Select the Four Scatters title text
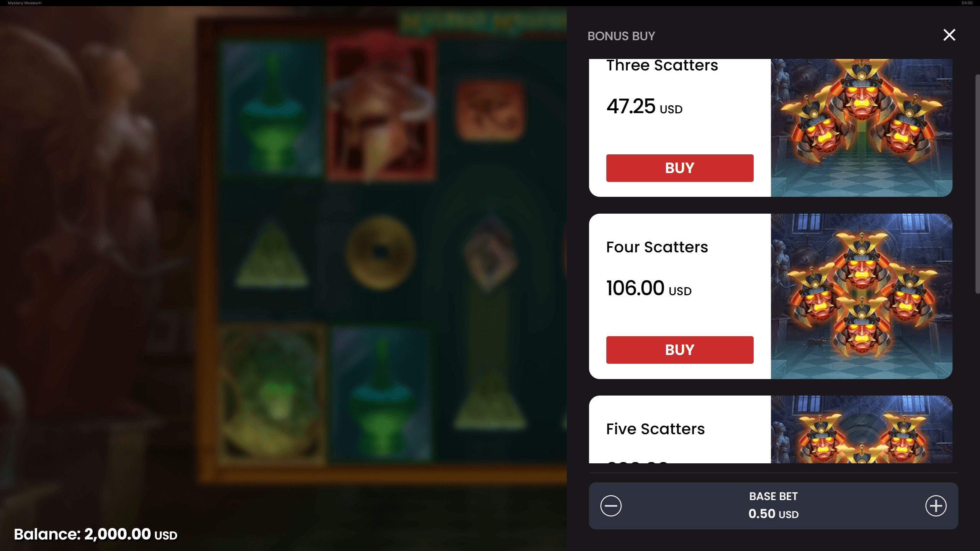This screenshot has height=551, width=980. pos(657,247)
